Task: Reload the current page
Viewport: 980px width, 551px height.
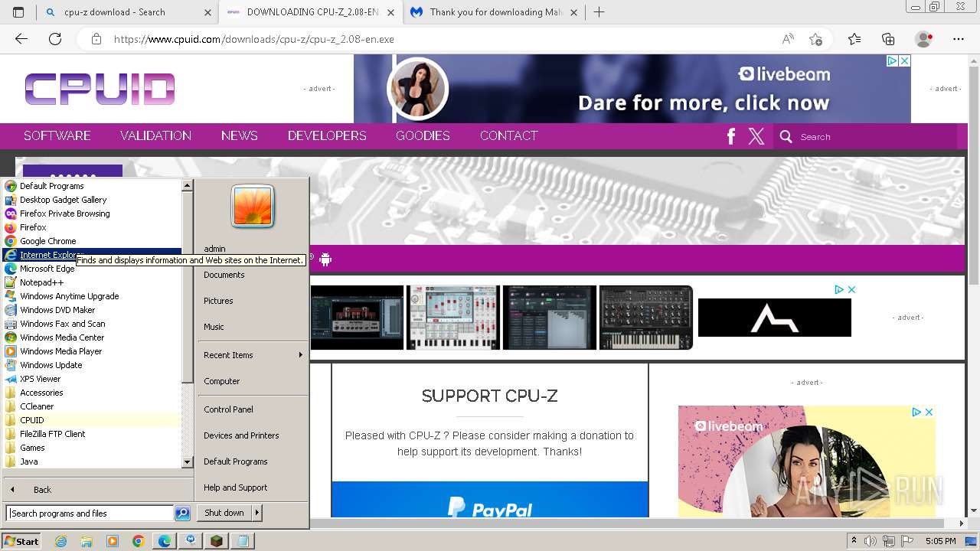Action: [x=55, y=39]
